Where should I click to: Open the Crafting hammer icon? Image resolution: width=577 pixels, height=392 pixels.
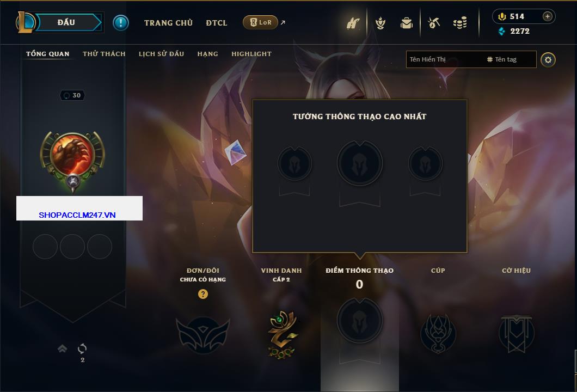(433, 23)
